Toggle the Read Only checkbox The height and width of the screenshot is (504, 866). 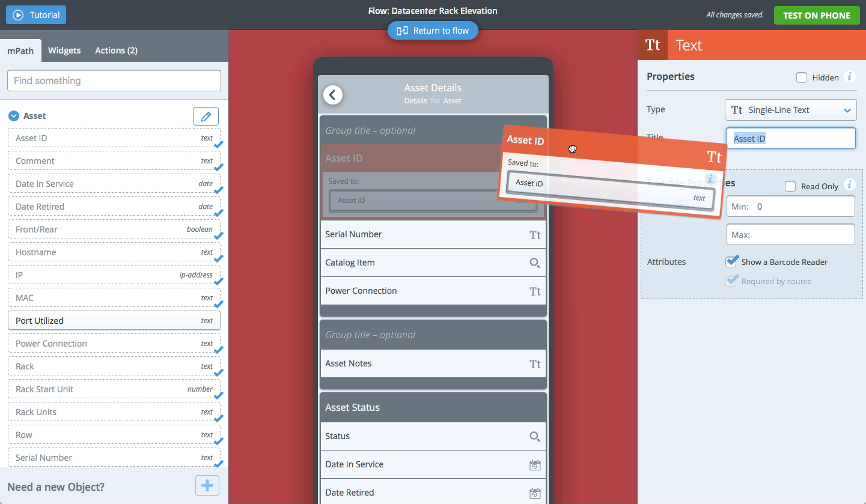(790, 186)
